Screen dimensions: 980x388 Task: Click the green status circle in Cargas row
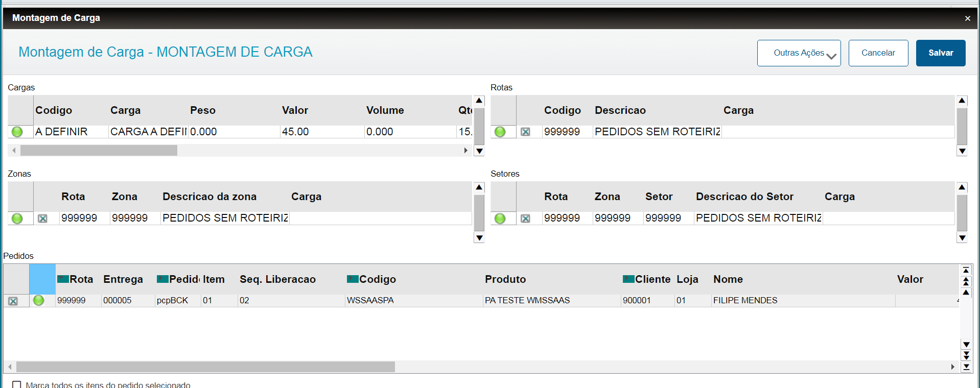[17, 132]
